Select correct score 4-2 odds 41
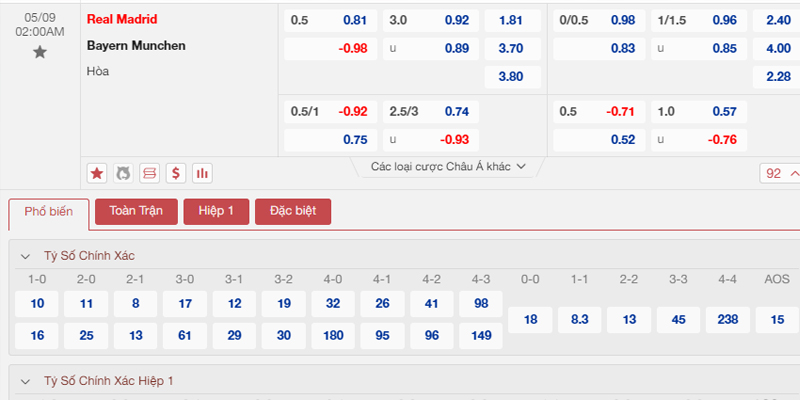The image size is (800, 400). (432, 304)
